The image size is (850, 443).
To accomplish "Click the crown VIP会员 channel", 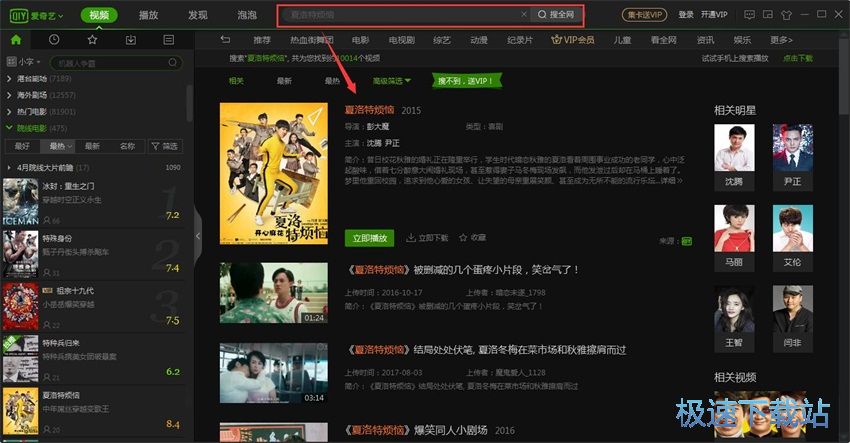I will (572, 40).
